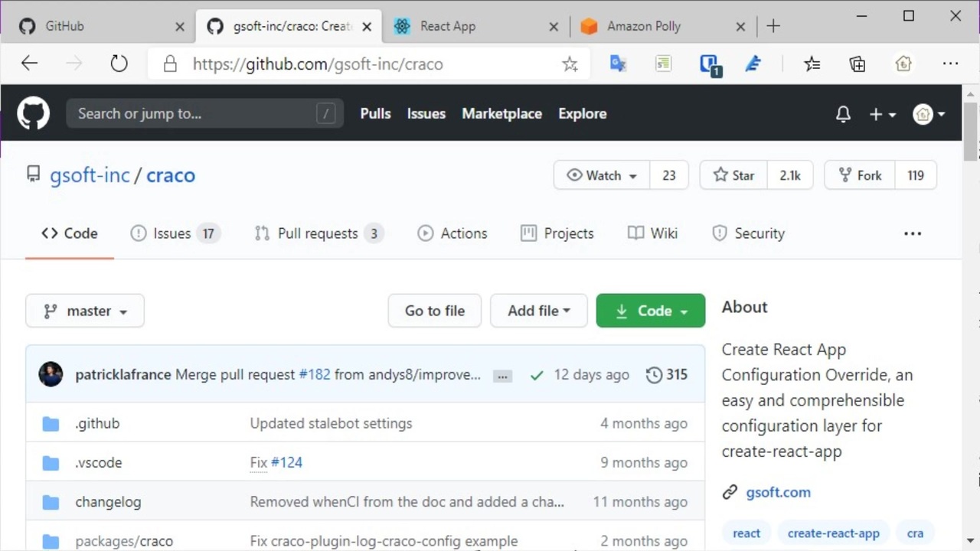Open the green Code download dropdown
This screenshot has width=980, height=551.
tap(650, 311)
